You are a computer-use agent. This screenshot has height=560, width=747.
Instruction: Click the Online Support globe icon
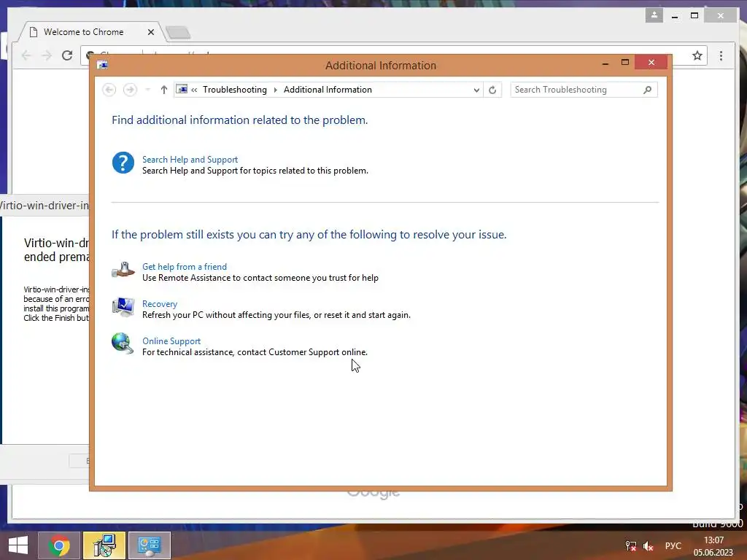coord(123,344)
